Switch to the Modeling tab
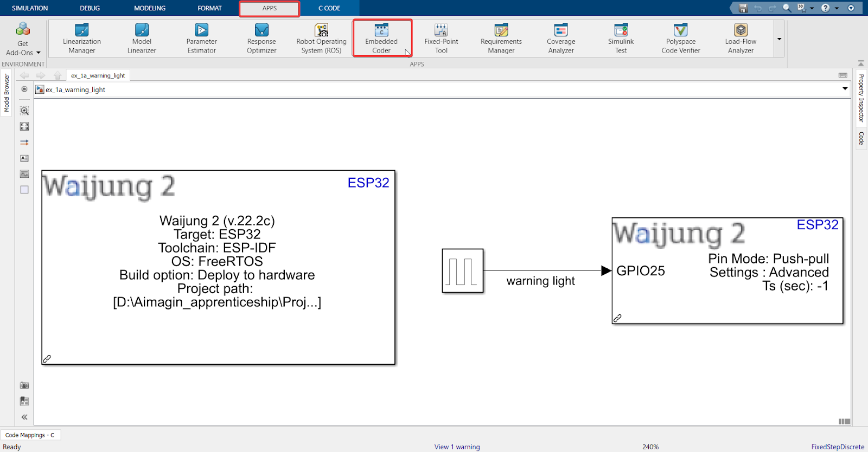The height and width of the screenshot is (452, 868). point(150,8)
